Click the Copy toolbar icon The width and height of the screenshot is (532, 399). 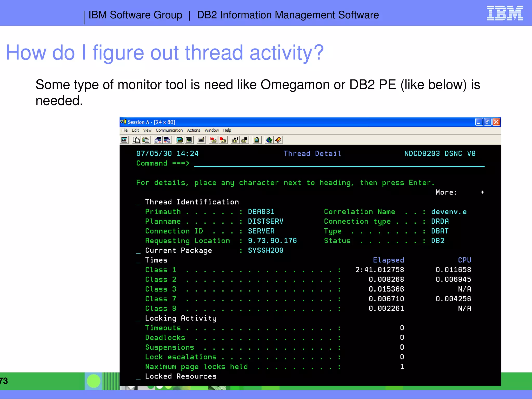tap(136, 140)
